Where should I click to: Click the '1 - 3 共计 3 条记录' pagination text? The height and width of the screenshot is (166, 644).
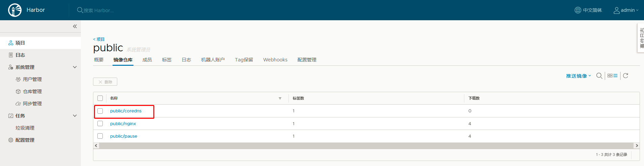click(x=611, y=155)
